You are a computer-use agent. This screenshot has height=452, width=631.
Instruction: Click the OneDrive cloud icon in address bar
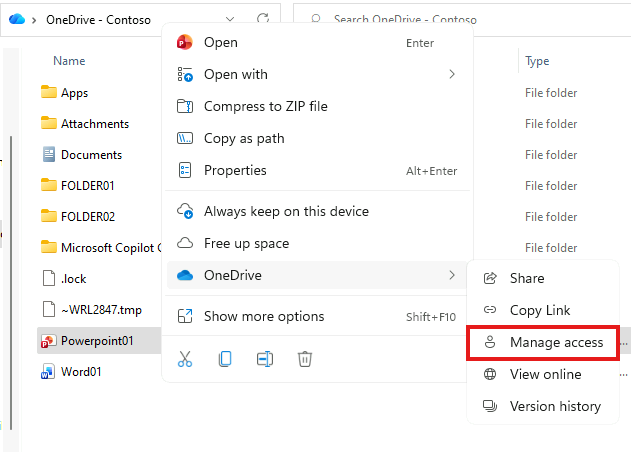17,19
